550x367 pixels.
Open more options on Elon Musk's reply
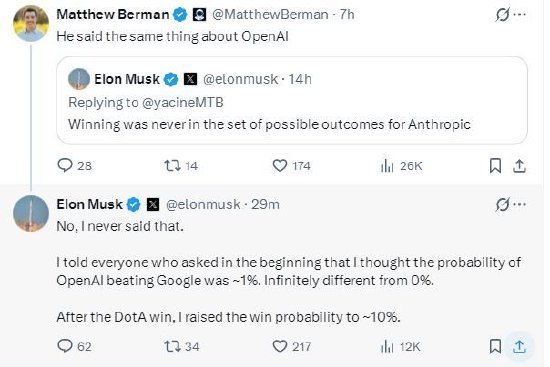coord(519,204)
